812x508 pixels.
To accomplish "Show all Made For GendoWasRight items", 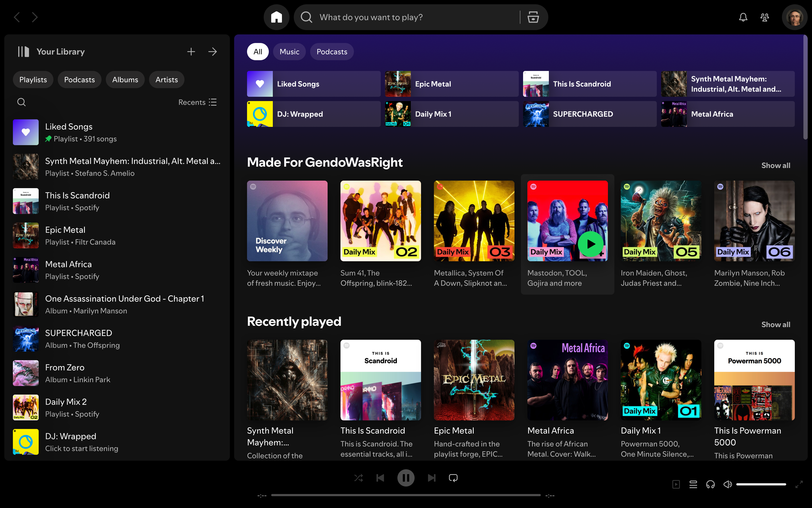I will pos(776,165).
